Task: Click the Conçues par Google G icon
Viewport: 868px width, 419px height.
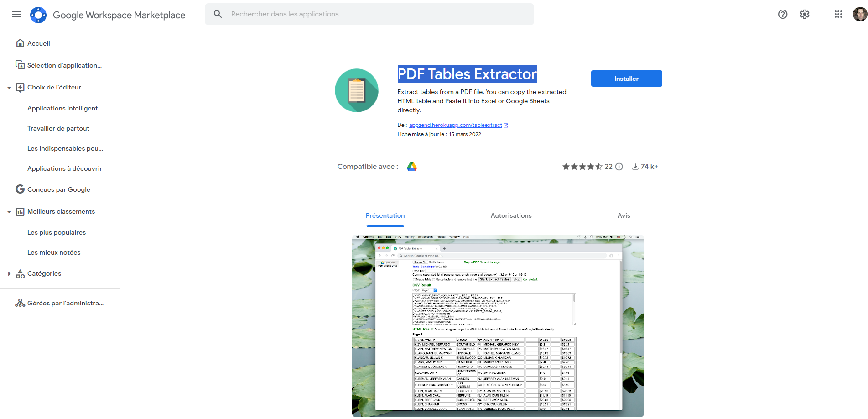Action: [20, 189]
